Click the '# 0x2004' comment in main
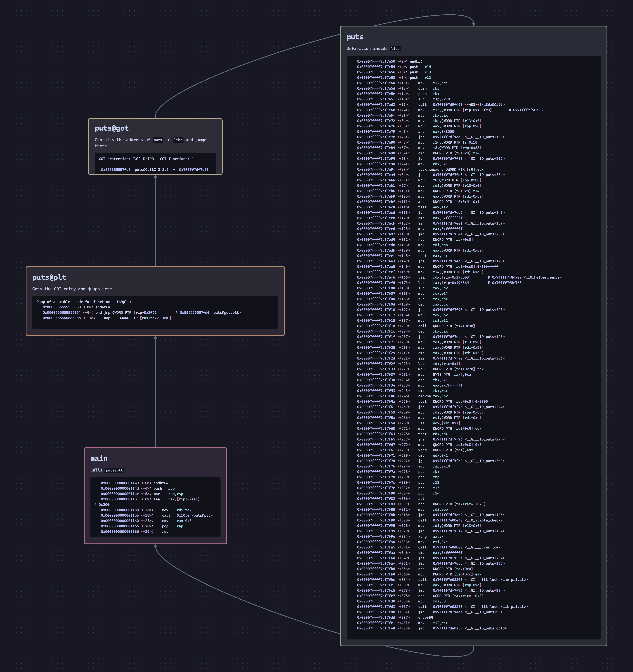Screen dimensions: 633x672 103,505
